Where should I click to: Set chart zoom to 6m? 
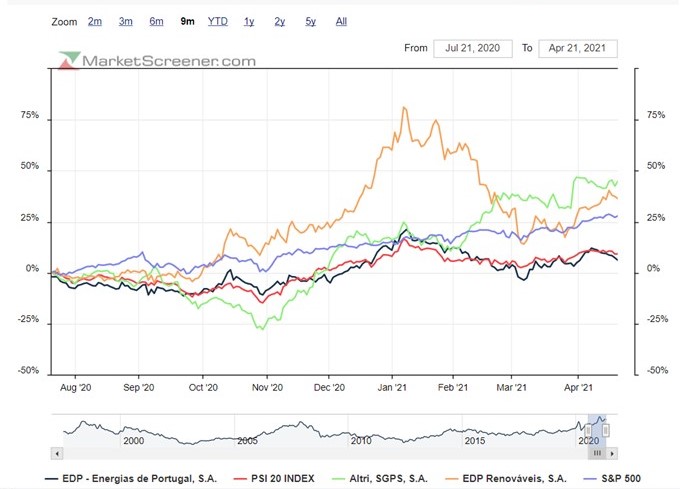(157, 21)
